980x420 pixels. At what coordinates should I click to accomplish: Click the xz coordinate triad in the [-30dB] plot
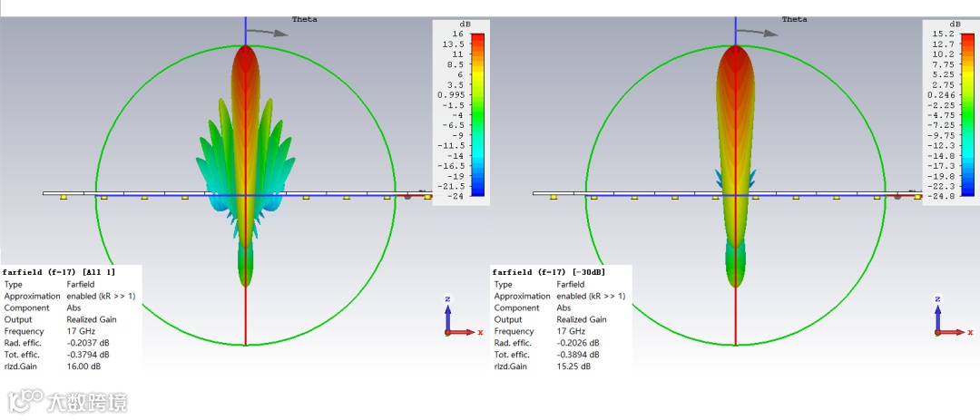coord(951,317)
